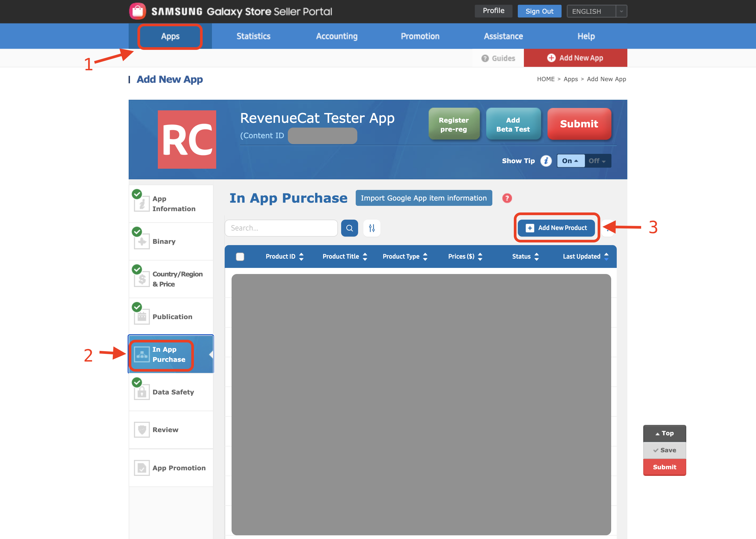Click the Show Tip info icon
Image resolution: width=756 pixels, height=539 pixels.
(546, 161)
